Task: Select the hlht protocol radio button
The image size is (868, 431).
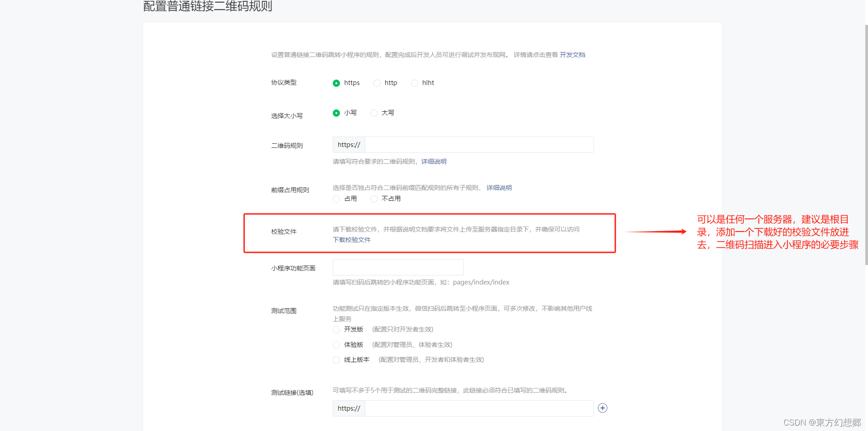Action: coord(415,83)
